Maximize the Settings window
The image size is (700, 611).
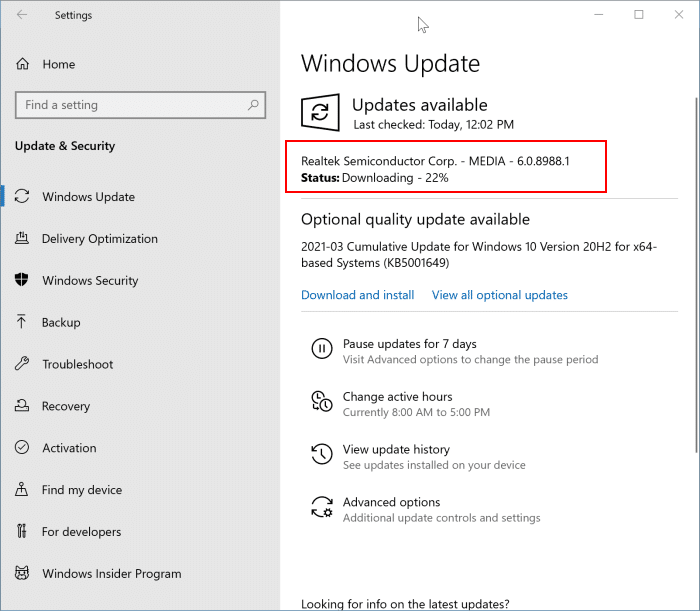coord(639,15)
